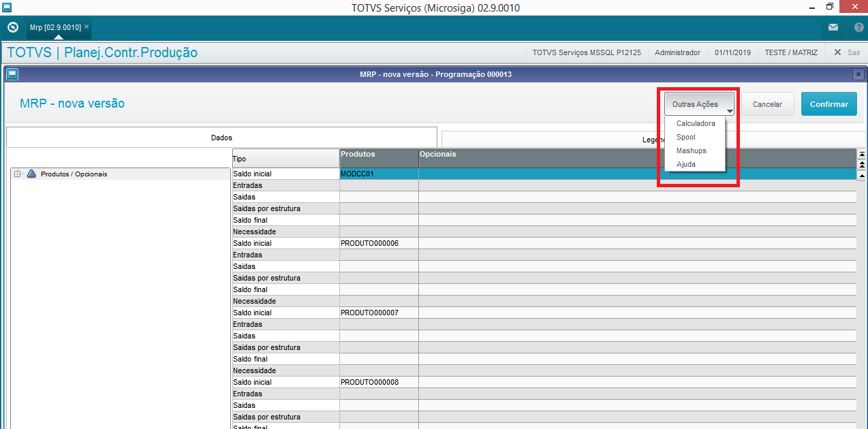Screen dimensions: 868x429
Task: Choose Calculadora from the menu
Action: pos(696,123)
